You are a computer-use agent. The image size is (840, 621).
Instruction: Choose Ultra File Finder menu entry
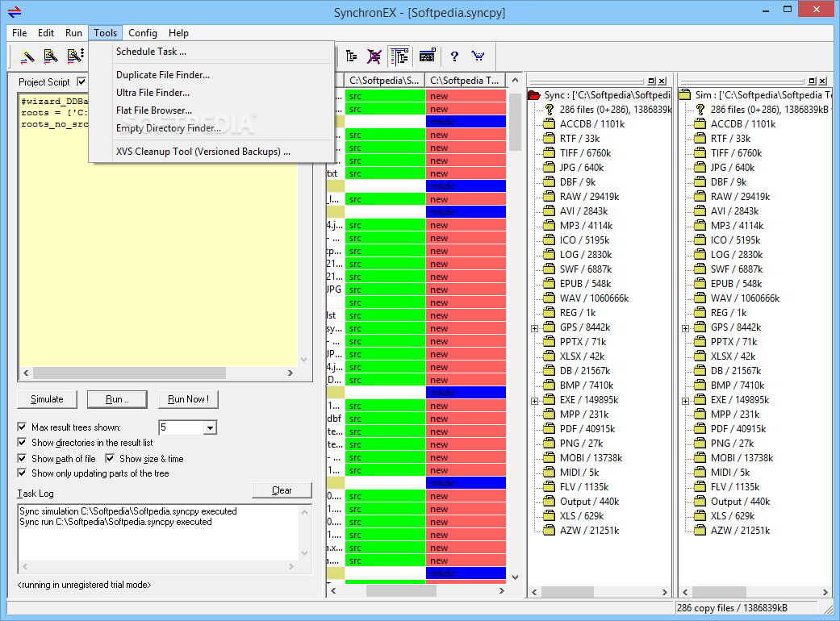(211, 93)
